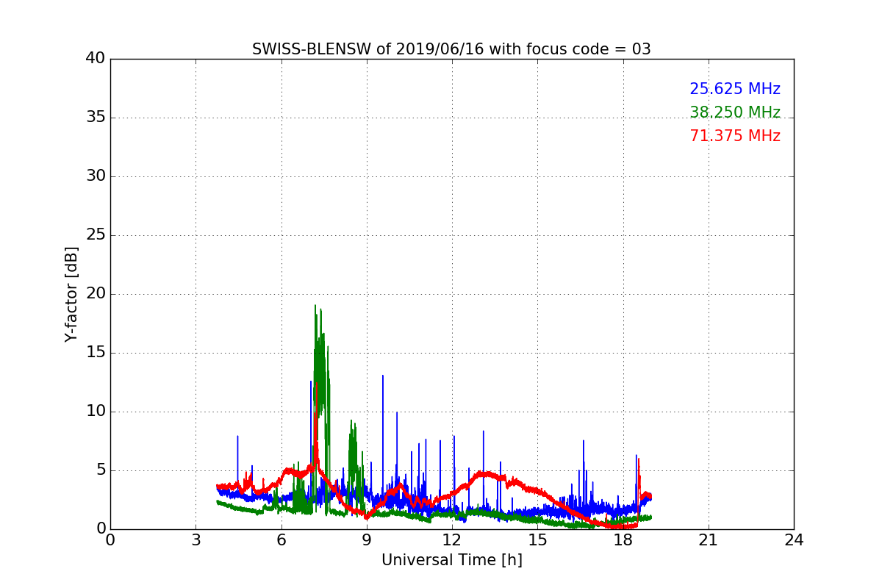The image size is (882, 588).
Task: Select the red 71.375 MHz legend label
Action: click(735, 136)
